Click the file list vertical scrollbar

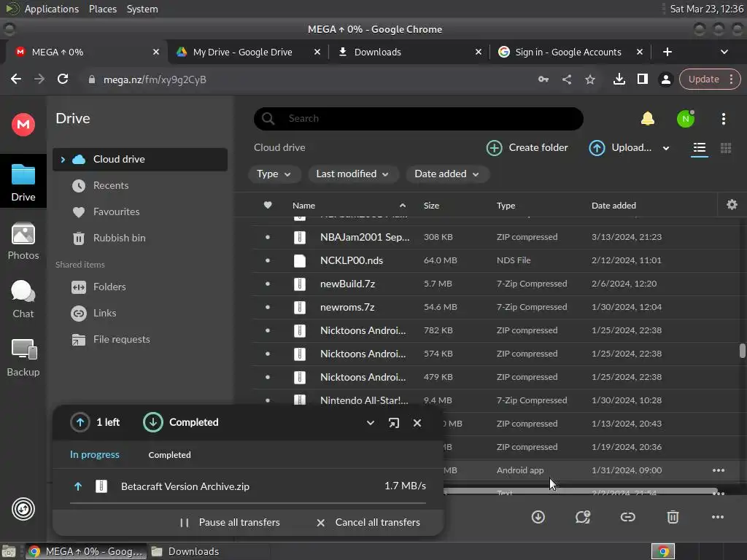pyautogui.click(x=742, y=351)
